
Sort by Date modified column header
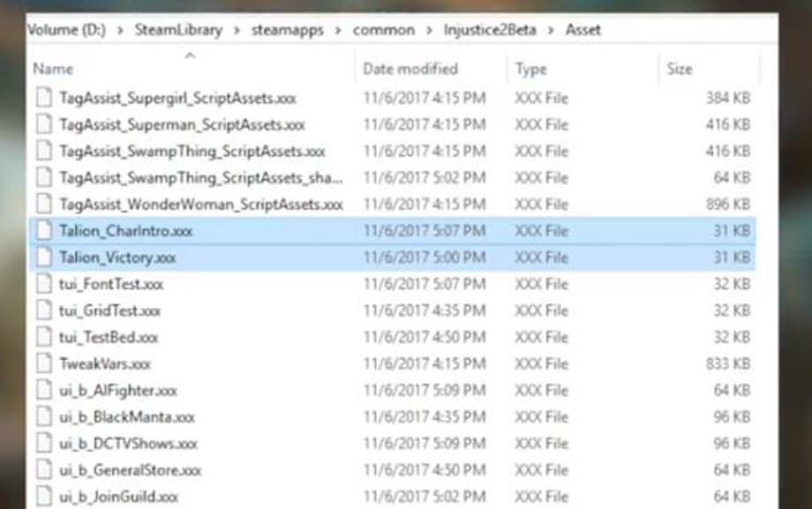click(x=410, y=69)
